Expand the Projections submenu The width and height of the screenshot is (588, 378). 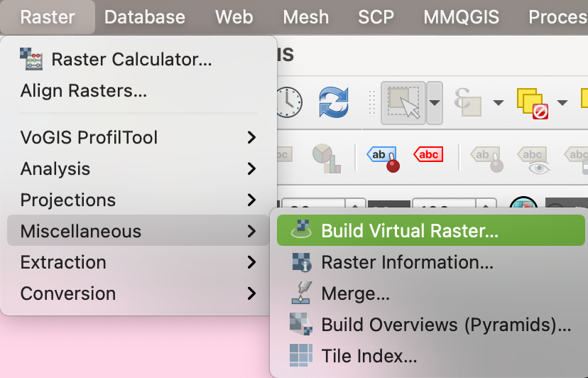[x=138, y=200]
